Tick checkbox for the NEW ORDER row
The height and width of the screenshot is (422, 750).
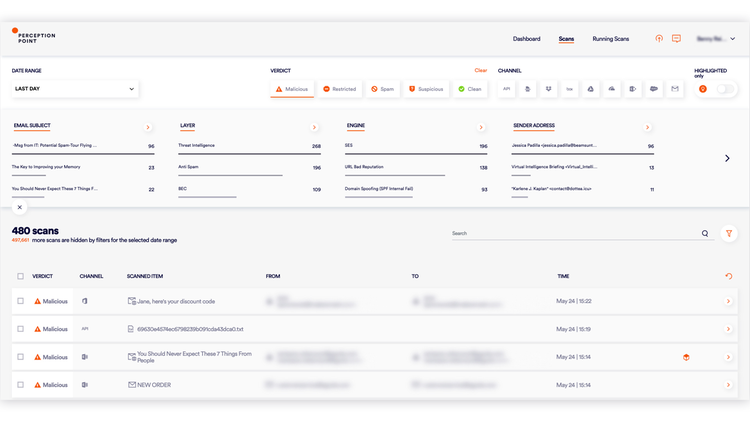(20, 384)
